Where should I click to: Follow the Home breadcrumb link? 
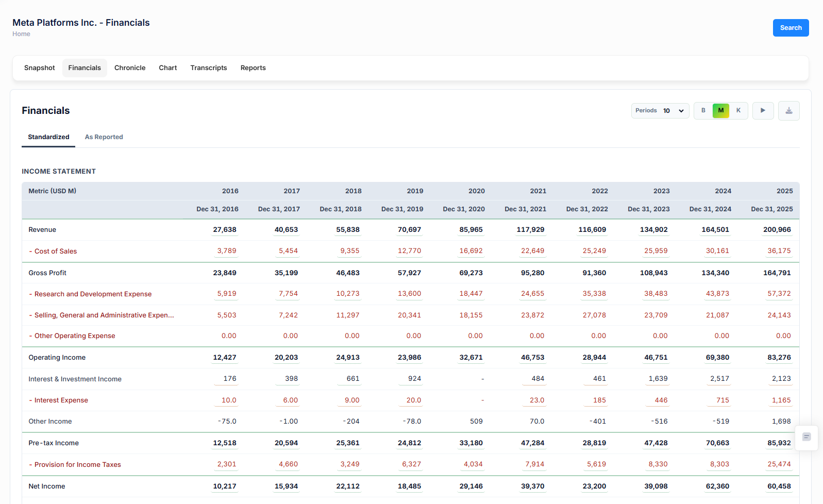click(21, 34)
